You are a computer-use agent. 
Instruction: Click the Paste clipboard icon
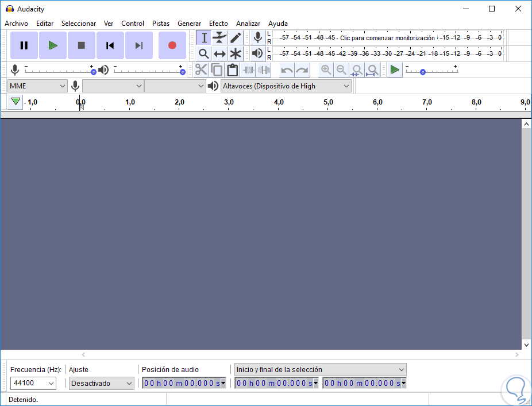tap(233, 70)
